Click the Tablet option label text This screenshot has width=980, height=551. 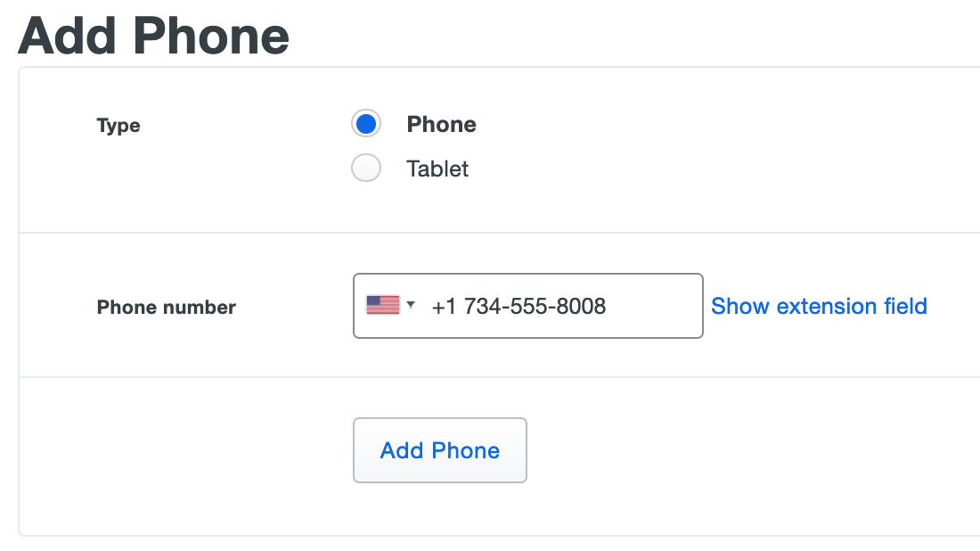click(x=437, y=169)
